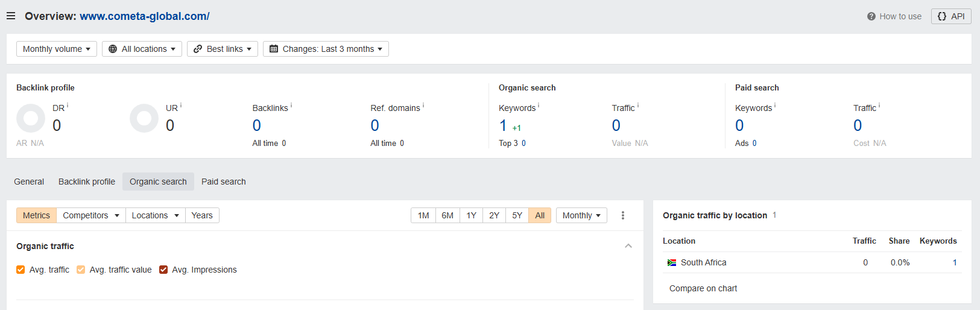This screenshot has width=980, height=310.
Task: Switch to the Paid search tab
Action: (x=224, y=182)
